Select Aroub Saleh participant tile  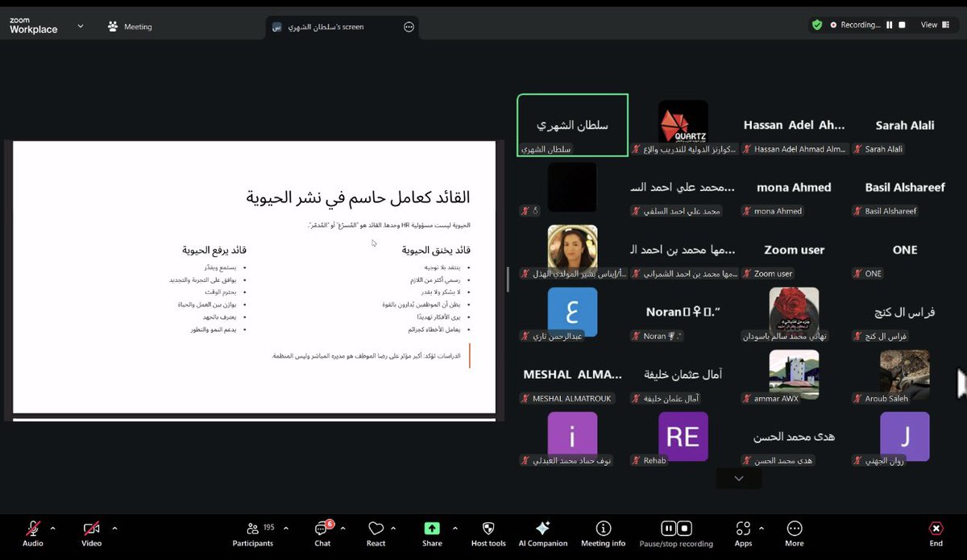[x=905, y=375]
